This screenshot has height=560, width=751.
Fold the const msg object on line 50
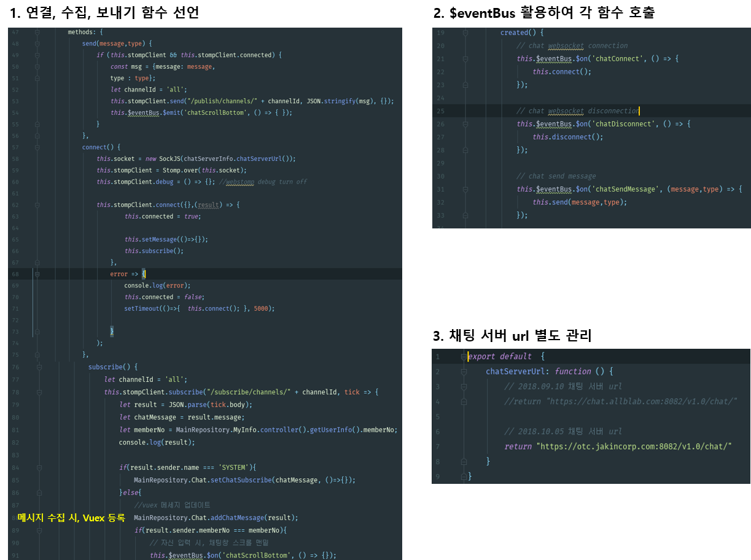tap(37, 66)
